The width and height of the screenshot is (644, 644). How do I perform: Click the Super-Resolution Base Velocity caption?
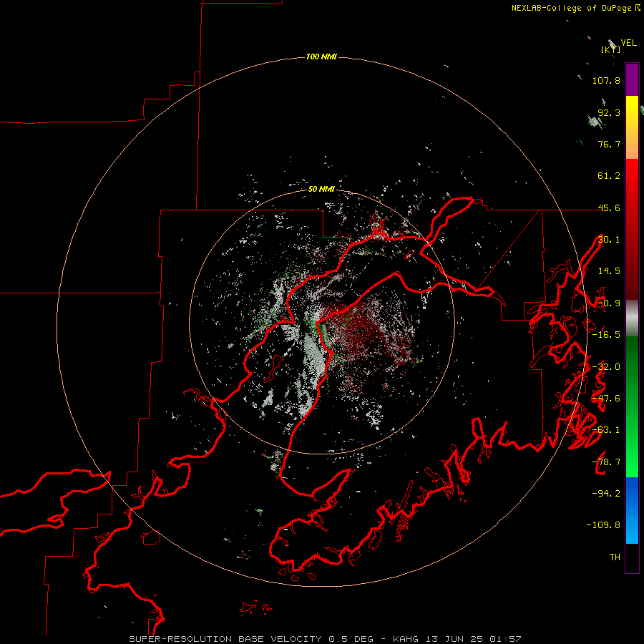tap(326, 639)
